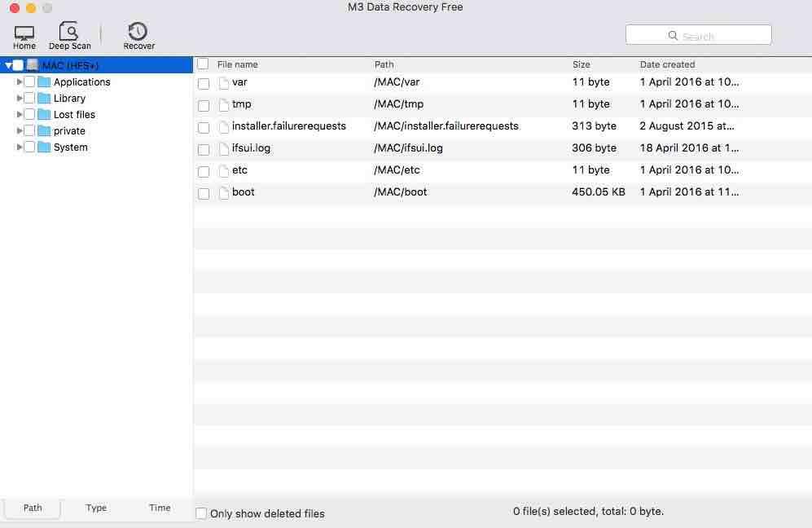The width and height of the screenshot is (812, 528).
Task: Click the tmp file icon
Action: pyautogui.click(x=224, y=105)
